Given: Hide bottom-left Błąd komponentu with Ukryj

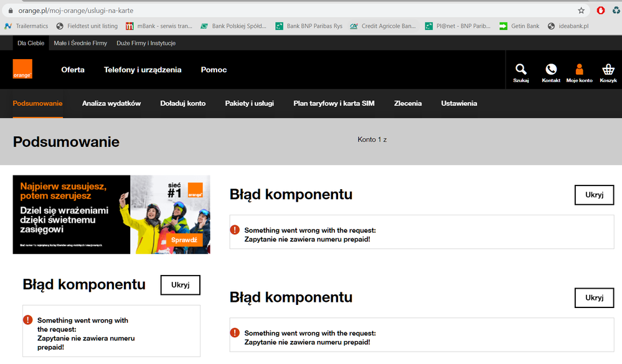Looking at the screenshot, I should pos(181,285).
